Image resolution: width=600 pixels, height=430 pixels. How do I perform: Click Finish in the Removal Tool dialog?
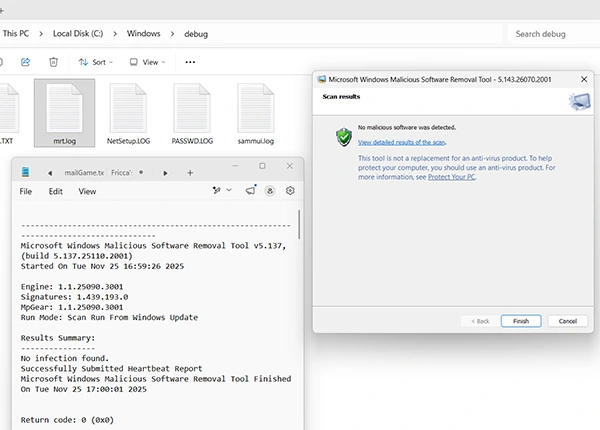pyautogui.click(x=521, y=321)
